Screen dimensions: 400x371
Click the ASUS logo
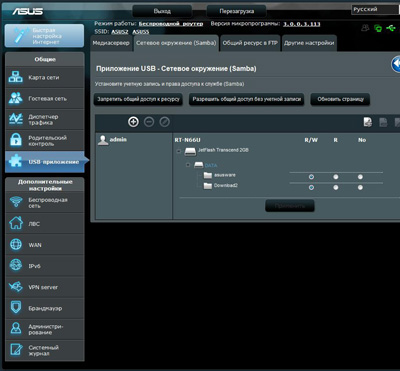(x=28, y=11)
